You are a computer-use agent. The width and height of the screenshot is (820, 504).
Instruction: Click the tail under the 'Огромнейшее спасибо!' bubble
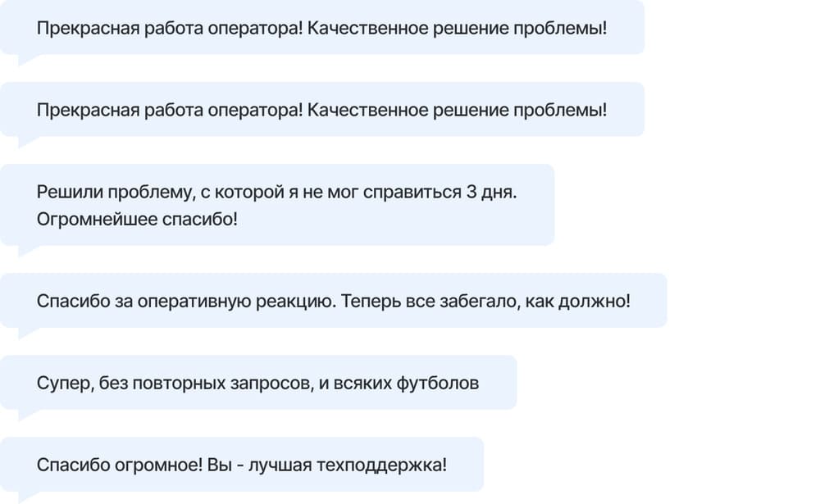[27, 251]
